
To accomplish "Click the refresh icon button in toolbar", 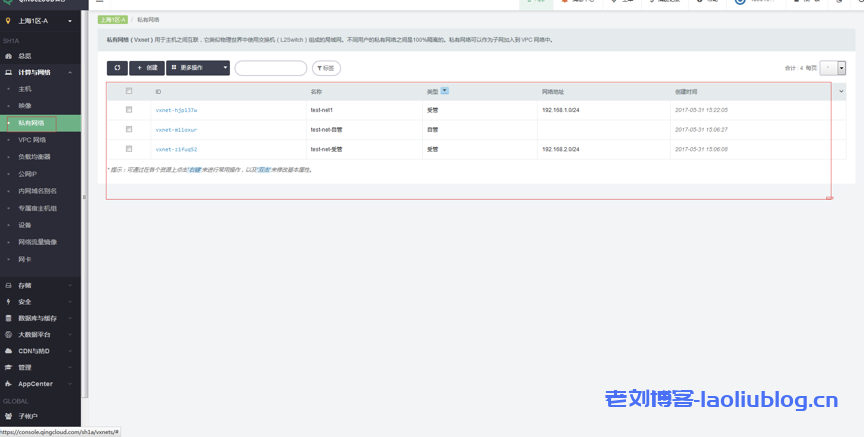I will tap(117, 68).
